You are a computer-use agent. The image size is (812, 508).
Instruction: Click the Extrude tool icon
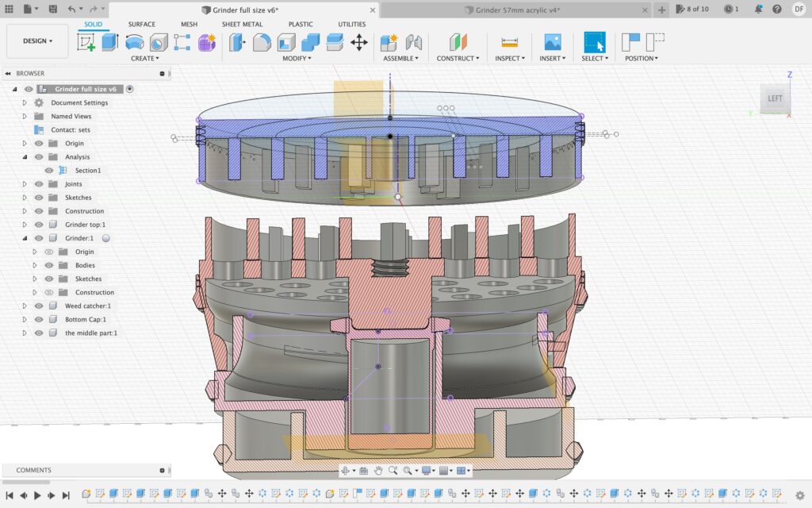[110, 42]
